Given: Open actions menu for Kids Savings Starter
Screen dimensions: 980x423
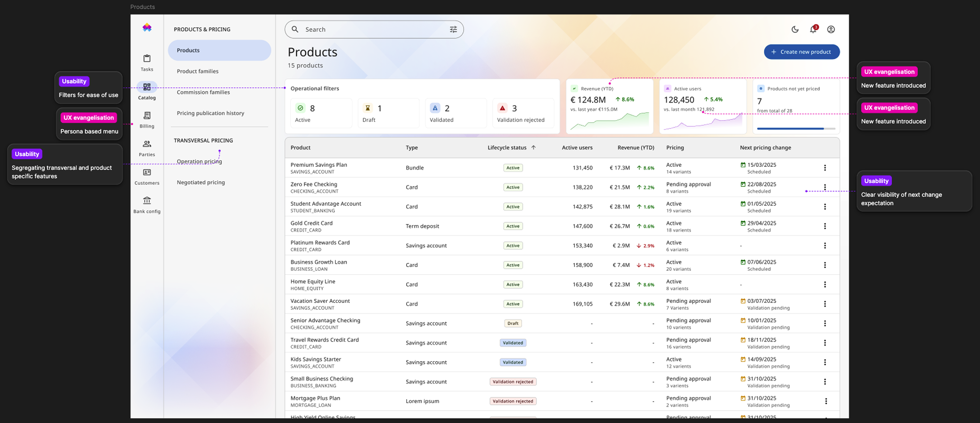Looking at the screenshot, I should [x=825, y=362].
